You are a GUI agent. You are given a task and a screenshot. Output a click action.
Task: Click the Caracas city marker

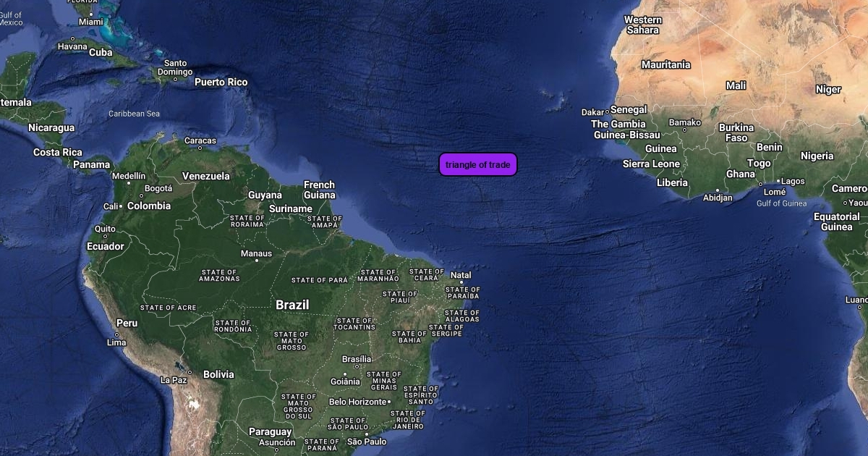click(x=200, y=148)
